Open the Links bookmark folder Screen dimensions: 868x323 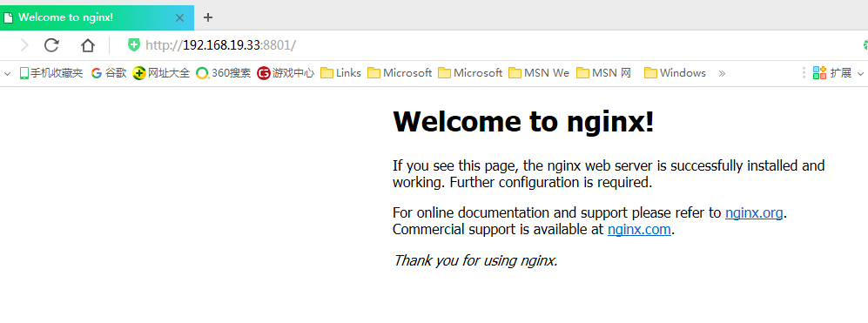click(340, 73)
